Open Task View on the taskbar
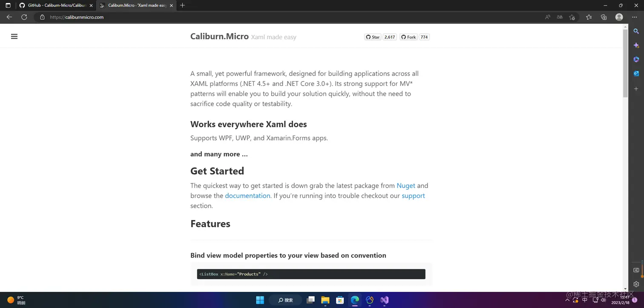The width and height of the screenshot is (644, 308). click(x=311, y=300)
